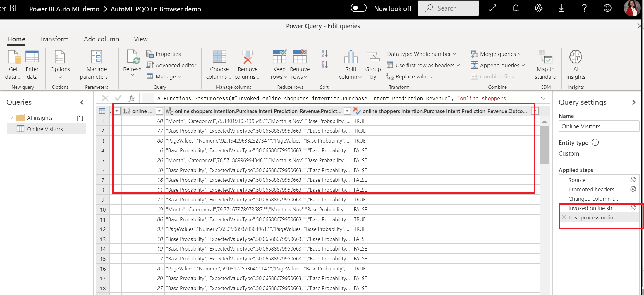The image size is (644, 295).
Task: Delete the Post process step
Action: (564, 217)
